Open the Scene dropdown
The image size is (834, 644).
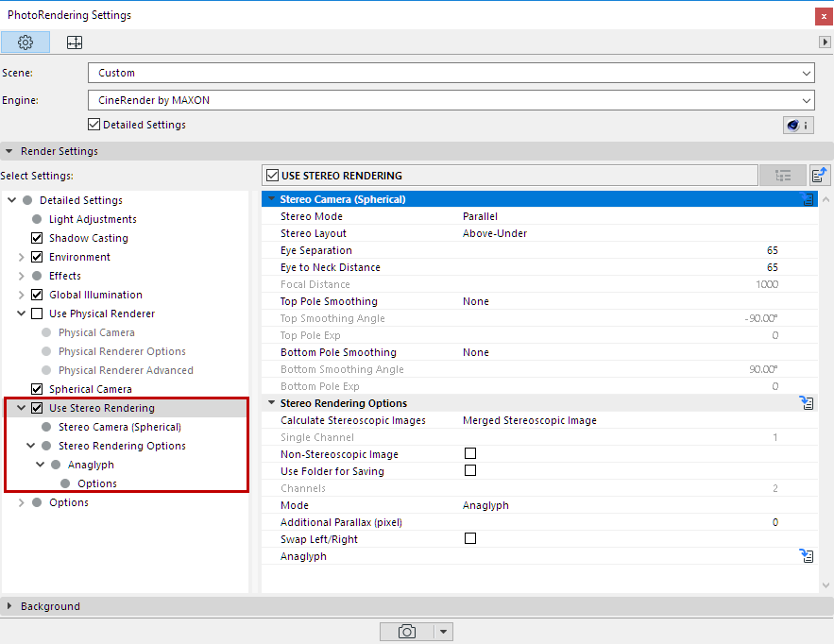tap(451, 73)
